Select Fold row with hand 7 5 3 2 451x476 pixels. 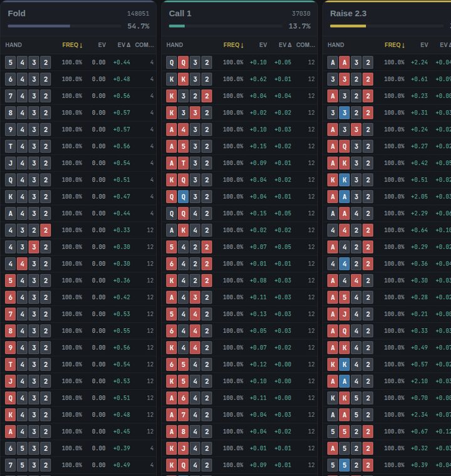(x=78, y=465)
